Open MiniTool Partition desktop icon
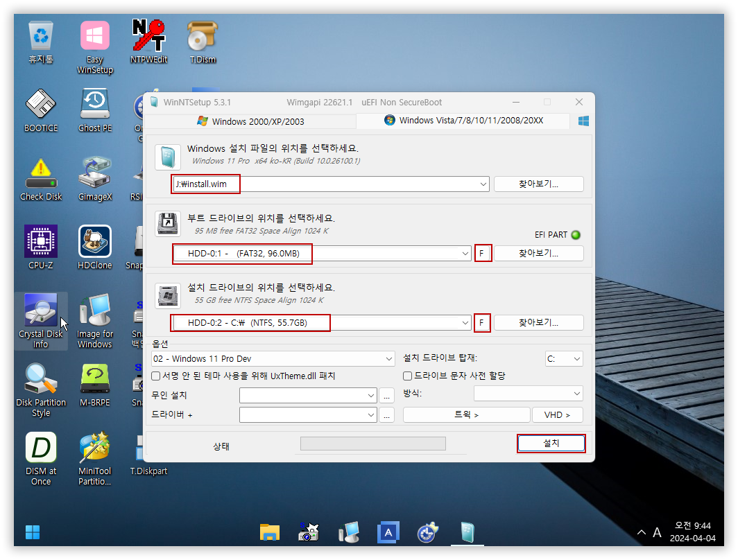Viewport: 738px width, 560px height. (94, 459)
